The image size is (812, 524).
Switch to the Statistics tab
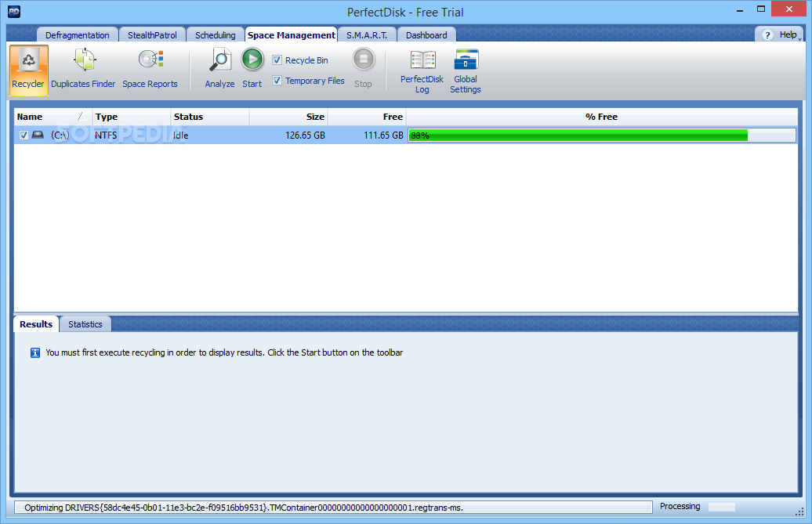pos(85,324)
